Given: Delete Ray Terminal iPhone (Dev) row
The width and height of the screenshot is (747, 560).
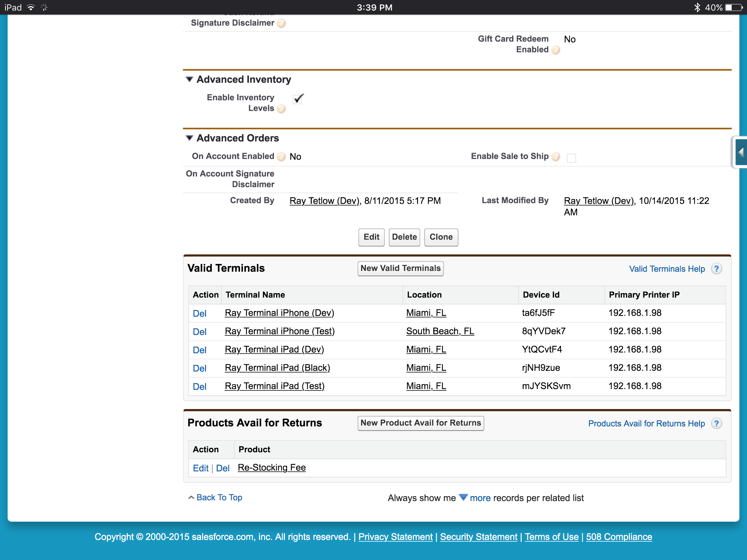Looking at the screenshot, I should point(200,314).
